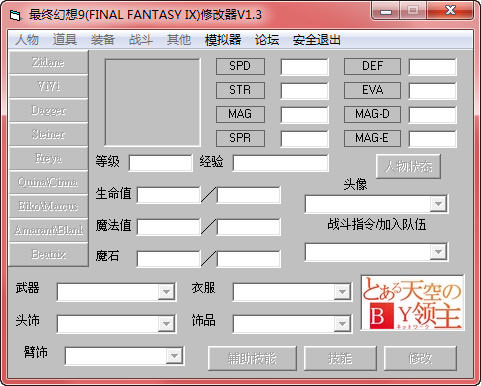Select the Amarant/Blank character button
The image size is (481, 386).
[48, 230]
